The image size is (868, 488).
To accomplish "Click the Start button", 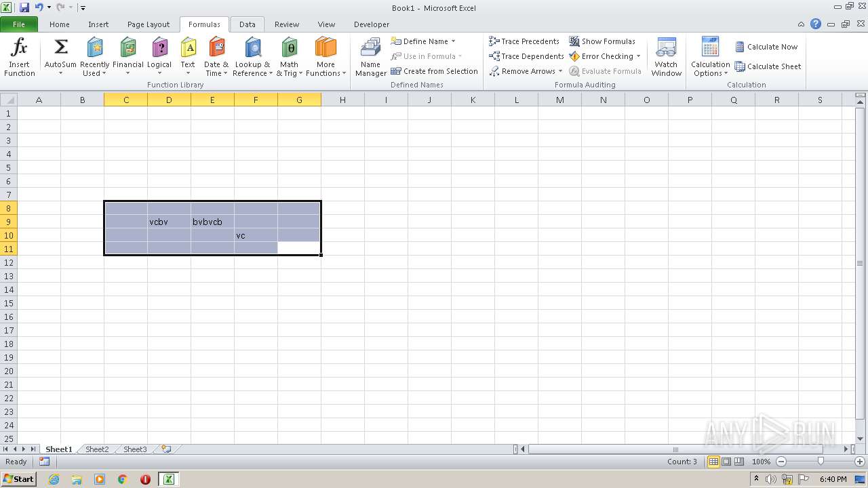I will pyautogui.click(x=18, y=479).
